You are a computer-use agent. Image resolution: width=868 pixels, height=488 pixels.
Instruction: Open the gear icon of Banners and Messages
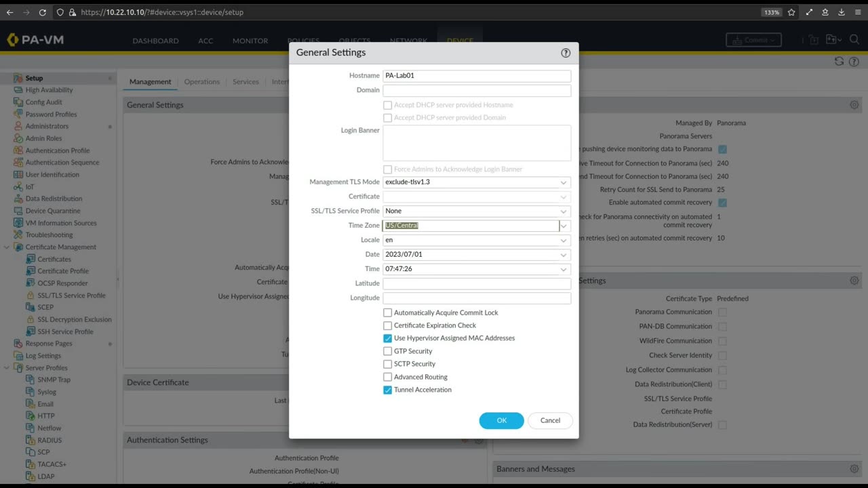(x=854, y=469)
